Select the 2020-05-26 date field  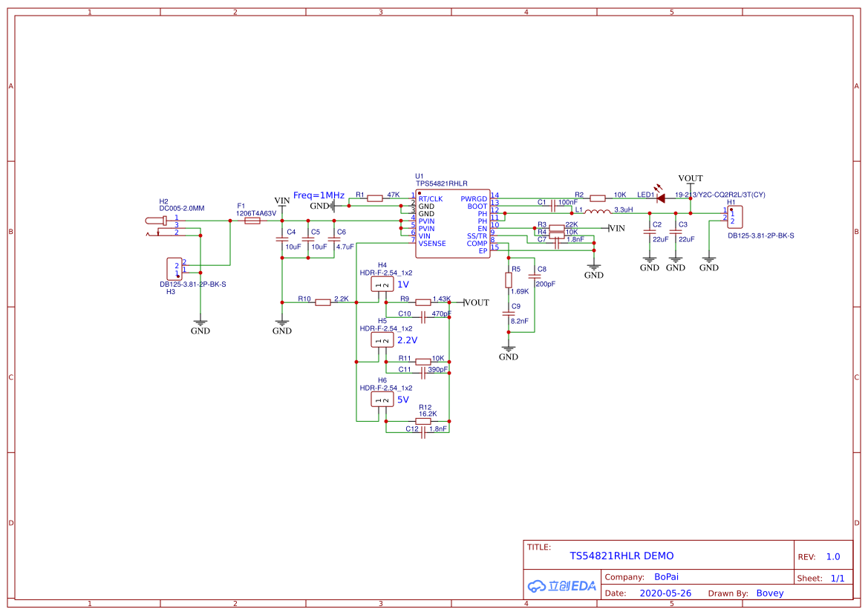pos(665,593)
